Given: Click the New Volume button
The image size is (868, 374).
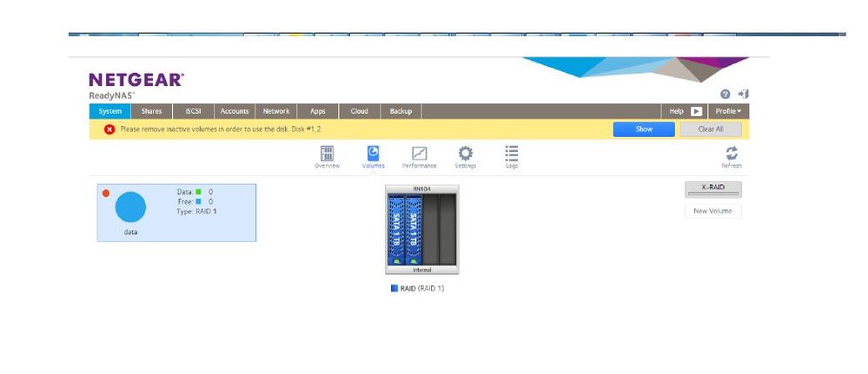Looking at the screenshot, I should click(x=713, y=211).
